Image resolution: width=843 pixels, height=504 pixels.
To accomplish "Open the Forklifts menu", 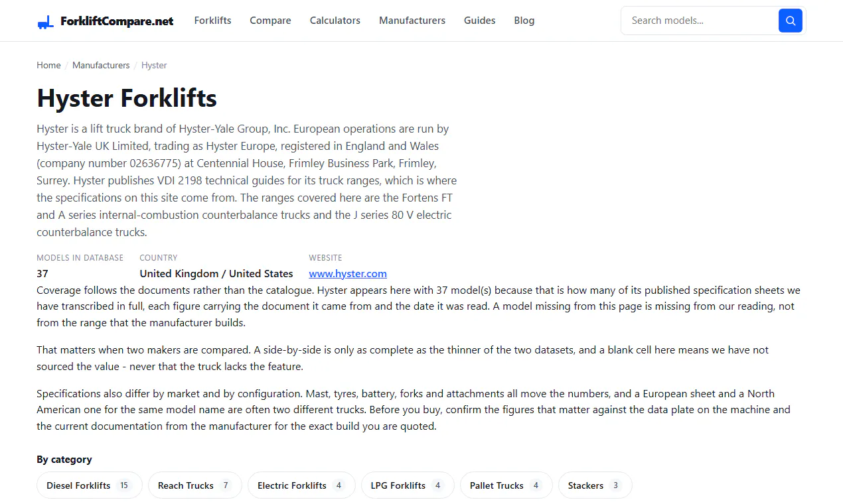I will pyautogui.click(x=212, y=21).
